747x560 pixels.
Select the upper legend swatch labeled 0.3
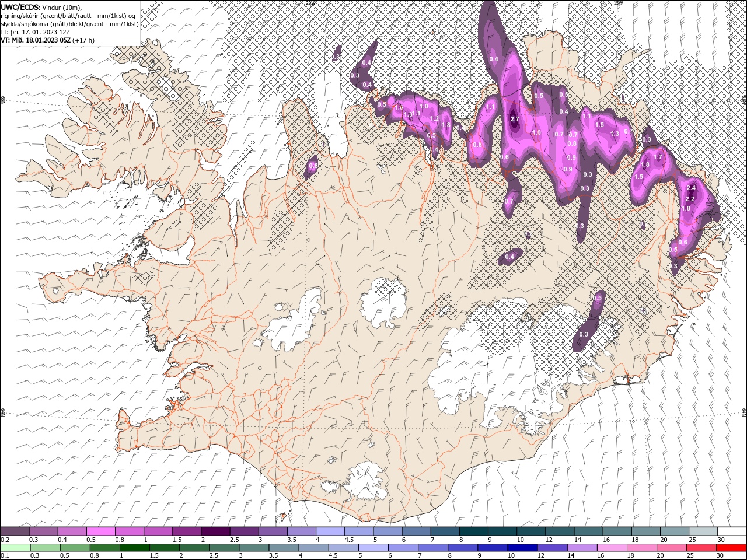pyautogui.click(x=43, y=531)
